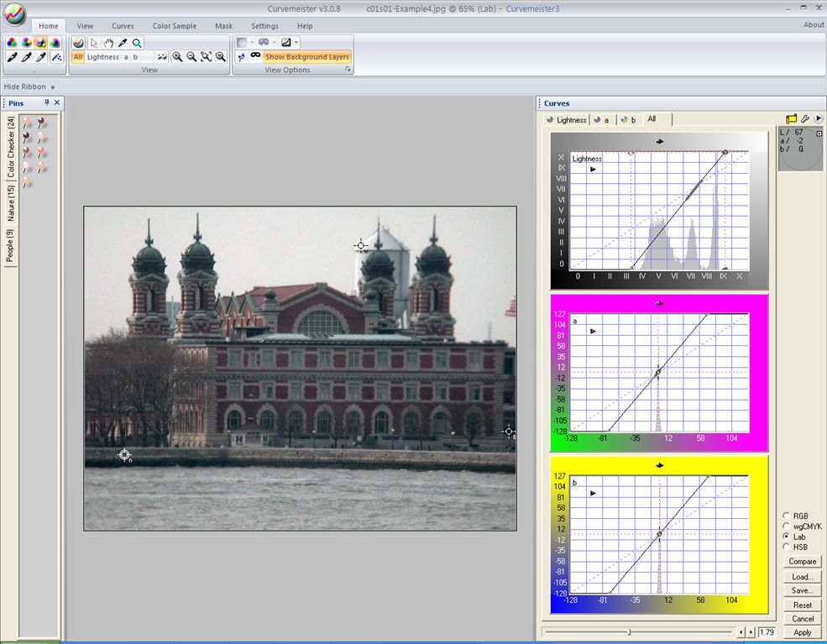Click the Curvemeister curves icon in View group

pos(78,43)
